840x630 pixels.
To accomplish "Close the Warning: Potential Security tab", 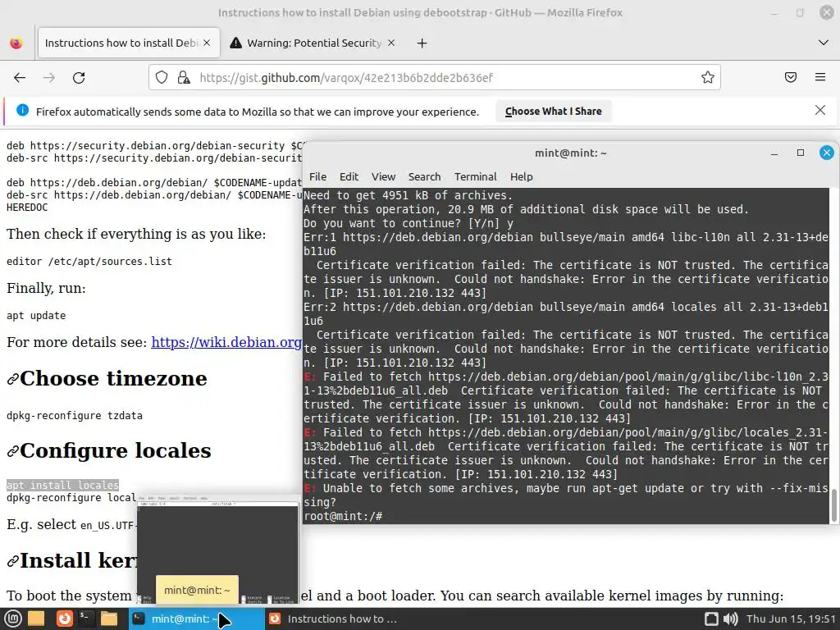I will 391,43.
